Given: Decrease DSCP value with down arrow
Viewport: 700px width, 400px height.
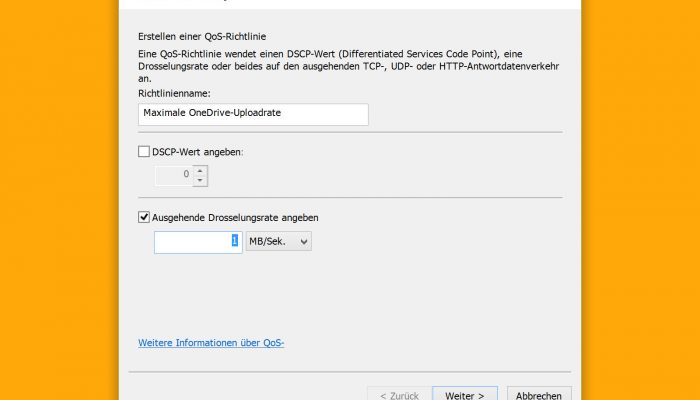Looking at the screenshot, I should tap(200, 181).
